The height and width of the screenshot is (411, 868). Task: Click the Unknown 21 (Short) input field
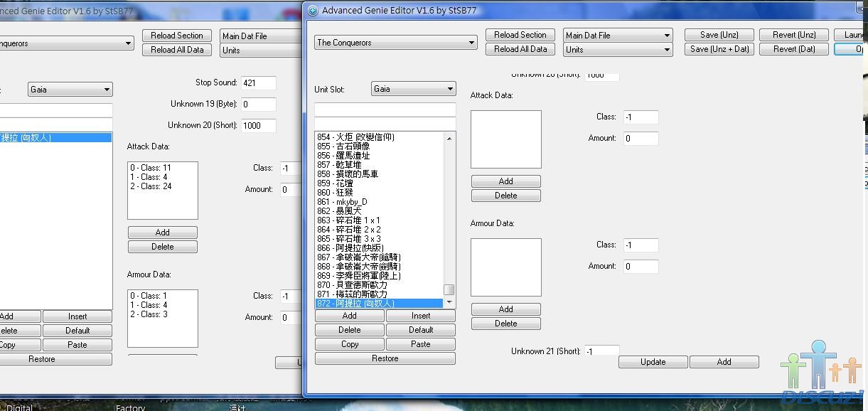click(601, 351)
